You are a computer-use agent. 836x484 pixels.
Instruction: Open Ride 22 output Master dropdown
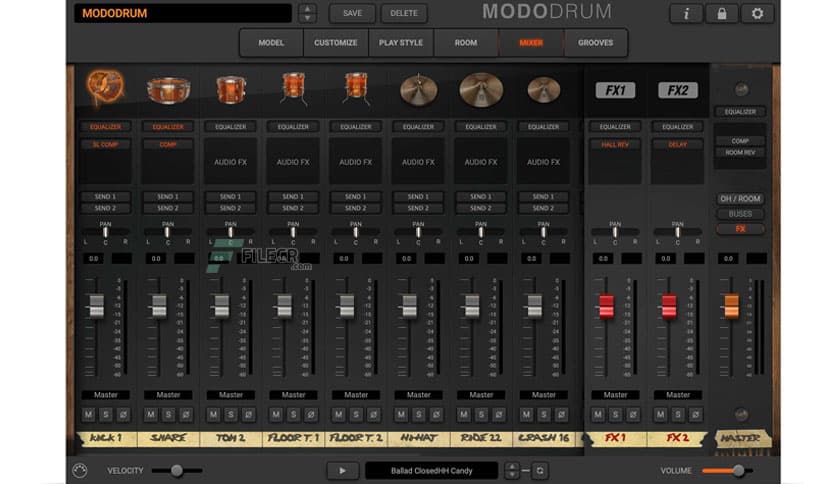pyautogui.click(x=481, y=395)
